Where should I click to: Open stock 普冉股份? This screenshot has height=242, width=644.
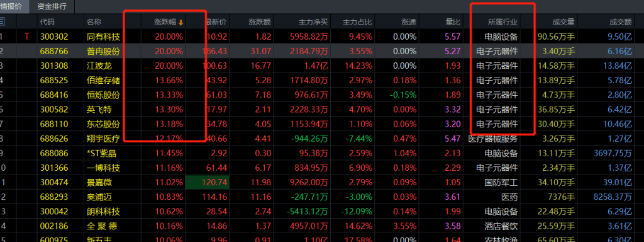click(104, 52)
